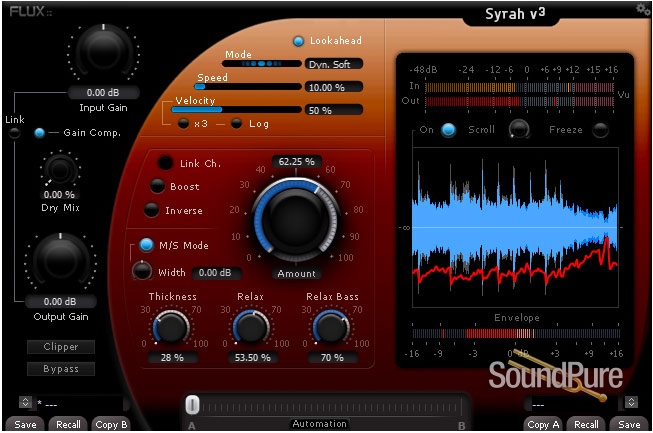Click the 28 % Thickness value
Viewport: 653px width, 433px height.
tap(172, 357)
